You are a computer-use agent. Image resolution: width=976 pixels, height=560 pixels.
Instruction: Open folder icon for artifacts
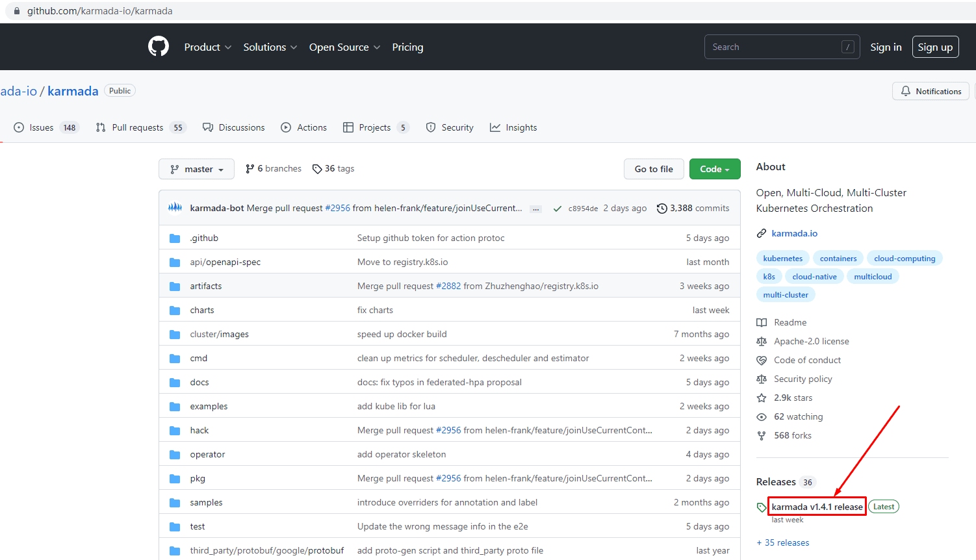[175, 286]
